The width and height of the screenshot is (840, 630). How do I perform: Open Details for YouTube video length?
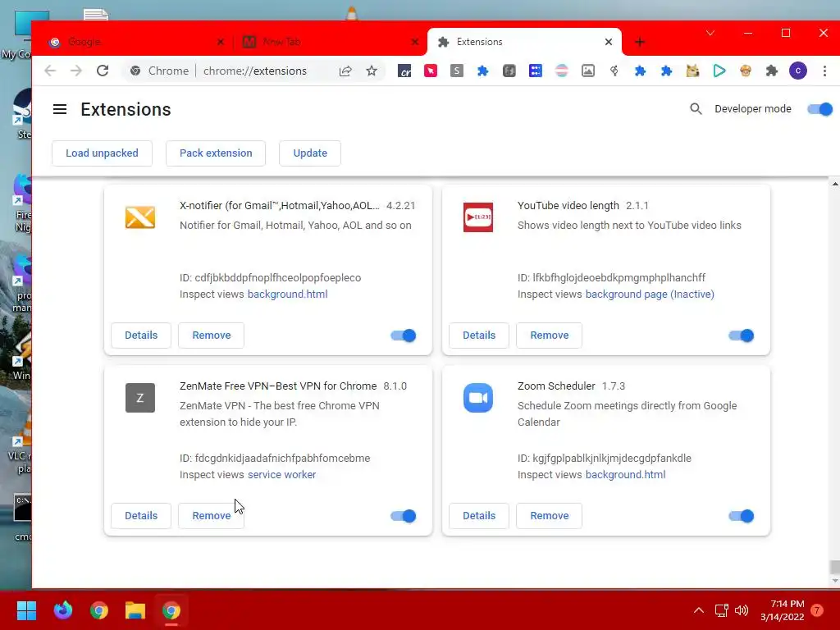(x=479, y=336)
